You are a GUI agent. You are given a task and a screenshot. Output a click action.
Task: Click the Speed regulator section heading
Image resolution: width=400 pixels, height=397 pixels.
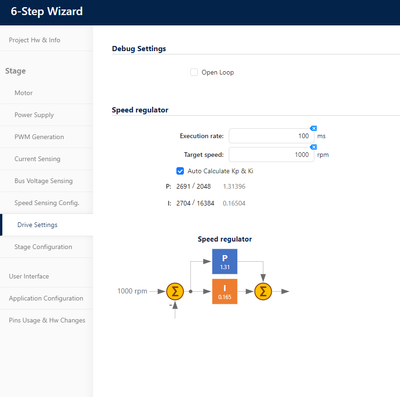click(140, 110)
